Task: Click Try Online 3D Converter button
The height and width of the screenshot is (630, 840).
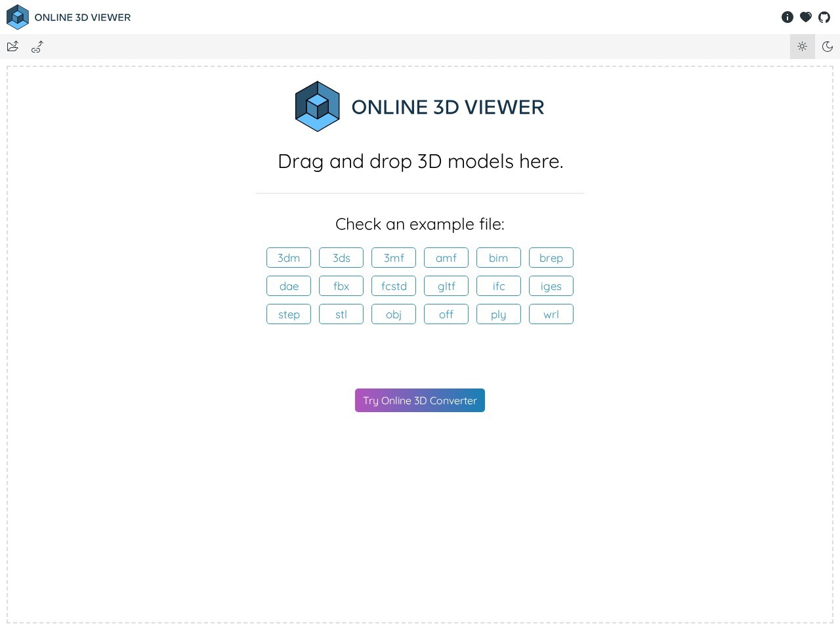Action: pyautogui.click(x=420, y=400)
